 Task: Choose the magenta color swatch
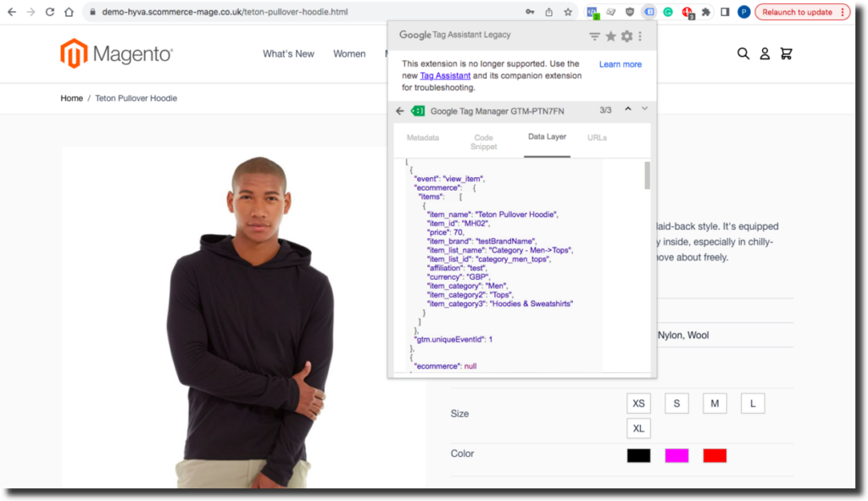[676, 456]
